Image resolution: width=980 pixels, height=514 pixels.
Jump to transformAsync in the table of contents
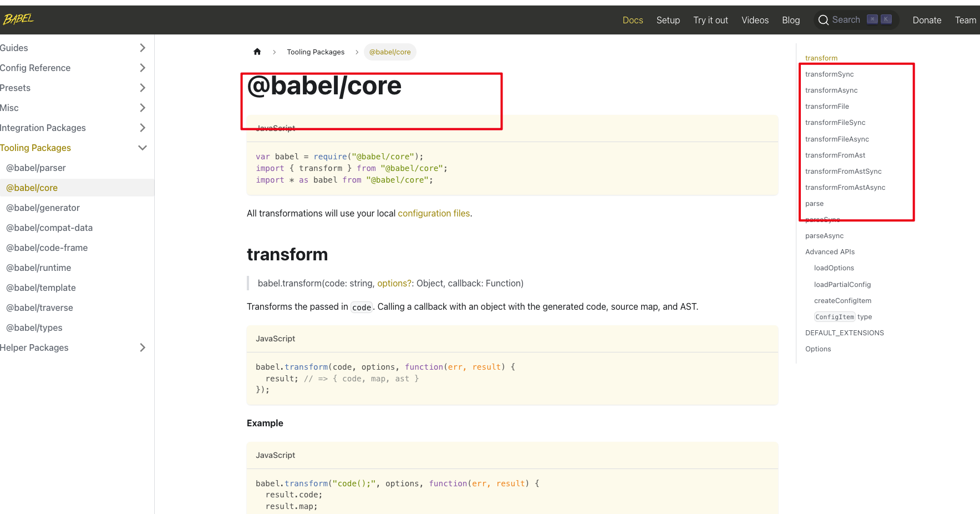click(x=831, y=90)
